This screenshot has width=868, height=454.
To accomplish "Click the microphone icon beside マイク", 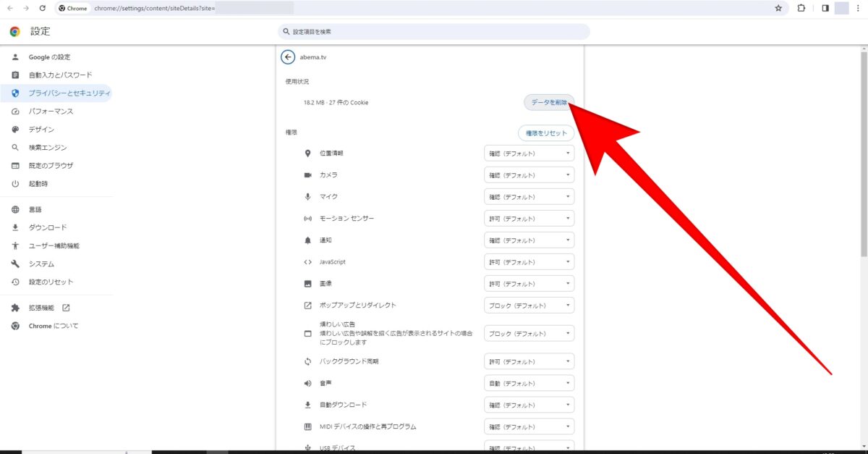I will point(307,196).
